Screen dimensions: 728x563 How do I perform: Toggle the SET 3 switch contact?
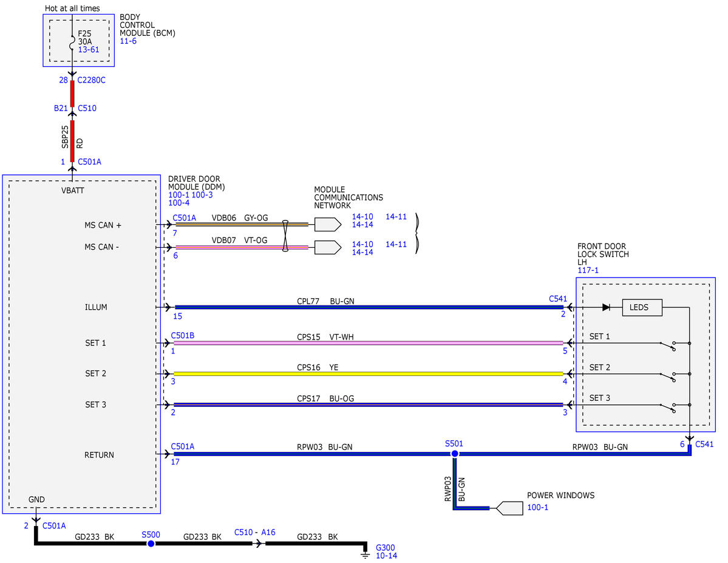pyautogui.click(x=668, y=408)
